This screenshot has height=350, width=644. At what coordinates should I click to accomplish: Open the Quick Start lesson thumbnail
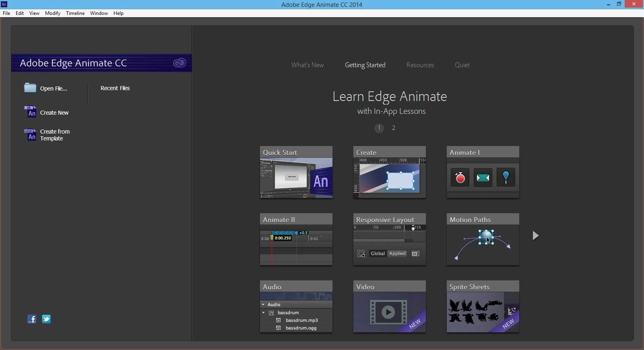pyautogui.click(x=296, y=178)
